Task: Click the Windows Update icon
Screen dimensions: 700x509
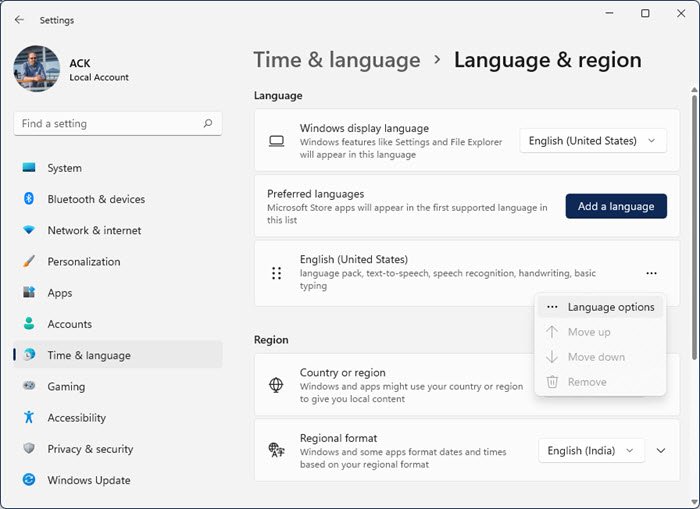Action: (29, 480)
